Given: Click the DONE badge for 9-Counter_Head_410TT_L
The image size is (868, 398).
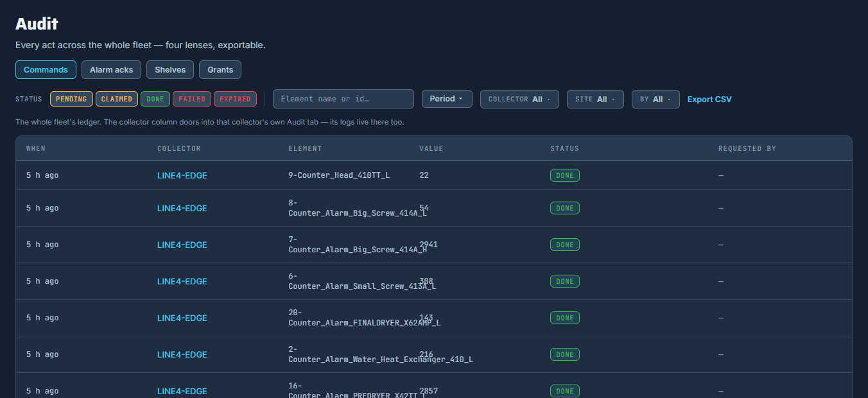Looking at the screenshot, I should point(565,175).
